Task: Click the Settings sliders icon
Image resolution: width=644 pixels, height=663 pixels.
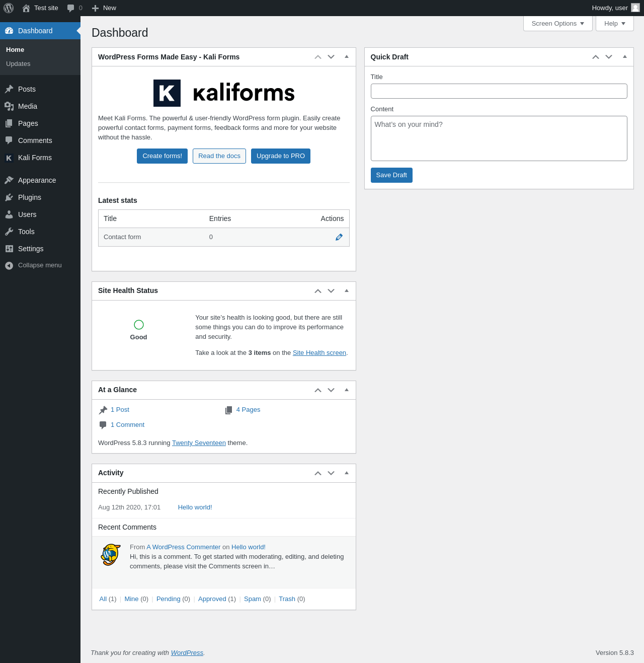Action: 9,249
